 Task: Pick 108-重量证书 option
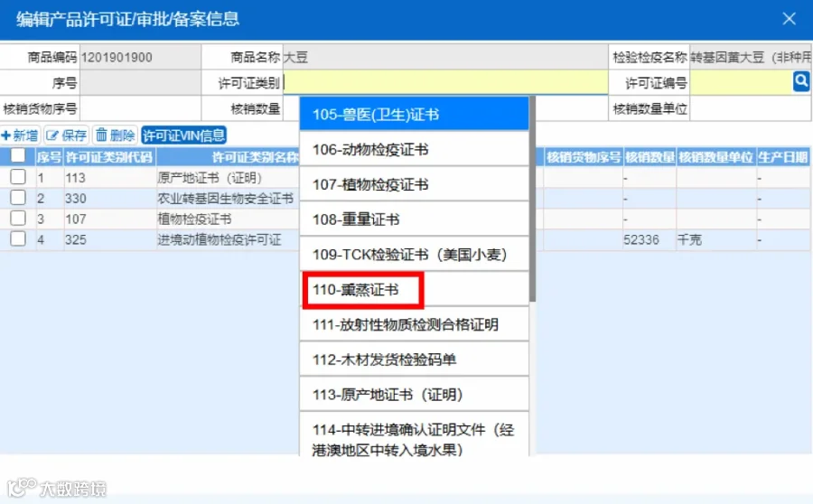click(415, 219)
